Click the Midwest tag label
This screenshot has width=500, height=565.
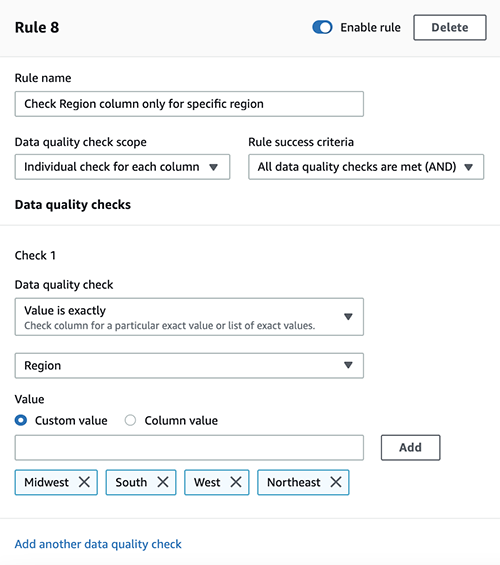click(x=46, y=482)
